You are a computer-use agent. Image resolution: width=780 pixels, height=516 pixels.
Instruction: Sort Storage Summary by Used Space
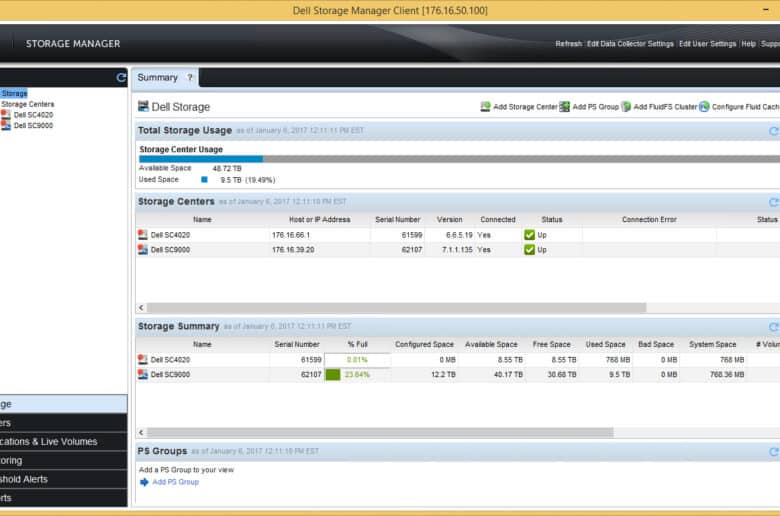click(605, 344)
